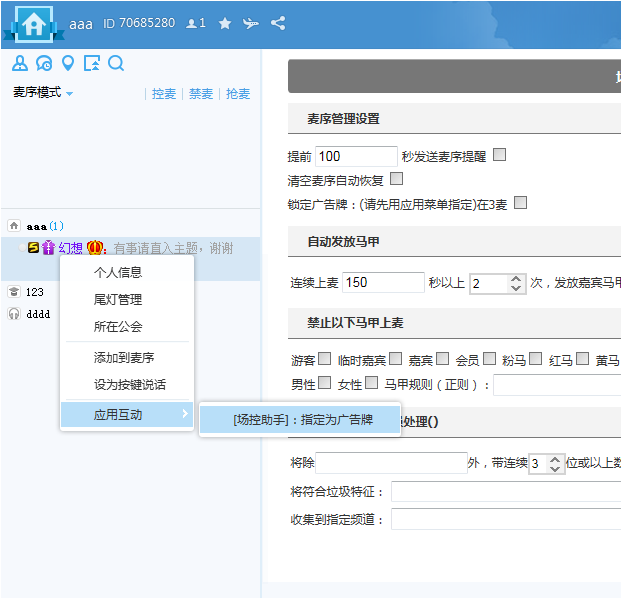Open the search magnifier icon in sidebar

(x=116, y=64)
